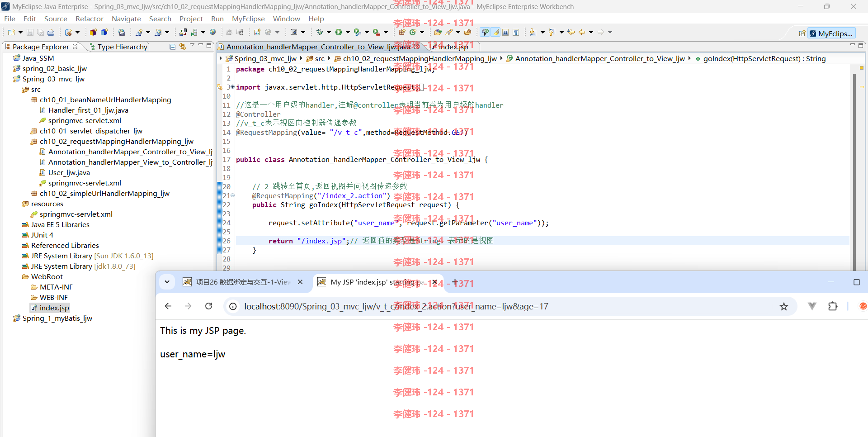Click the New Java Class toolbar icon

(412, 32)
